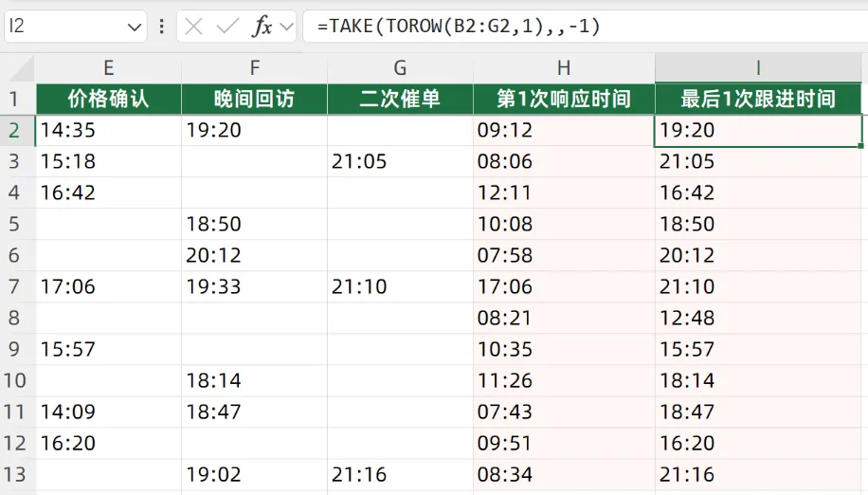Select cell 21:16 in column G
The height and width of the screenshot is (495, 868).
(400, 475)
